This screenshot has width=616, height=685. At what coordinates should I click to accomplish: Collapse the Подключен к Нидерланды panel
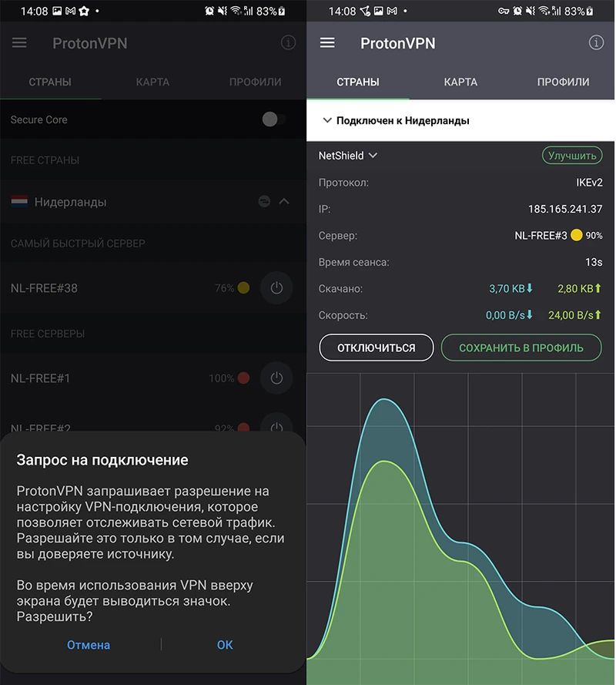(327, 120)
